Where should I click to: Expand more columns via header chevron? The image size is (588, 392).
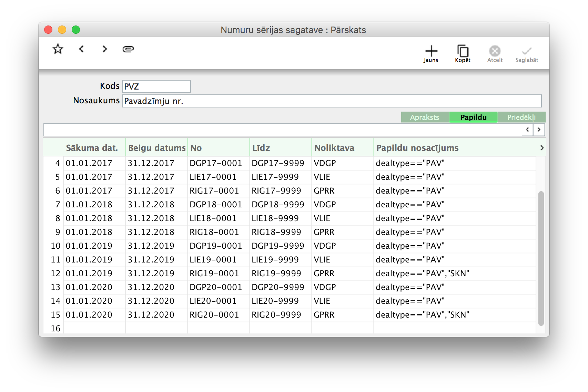(x=542, y=148)
